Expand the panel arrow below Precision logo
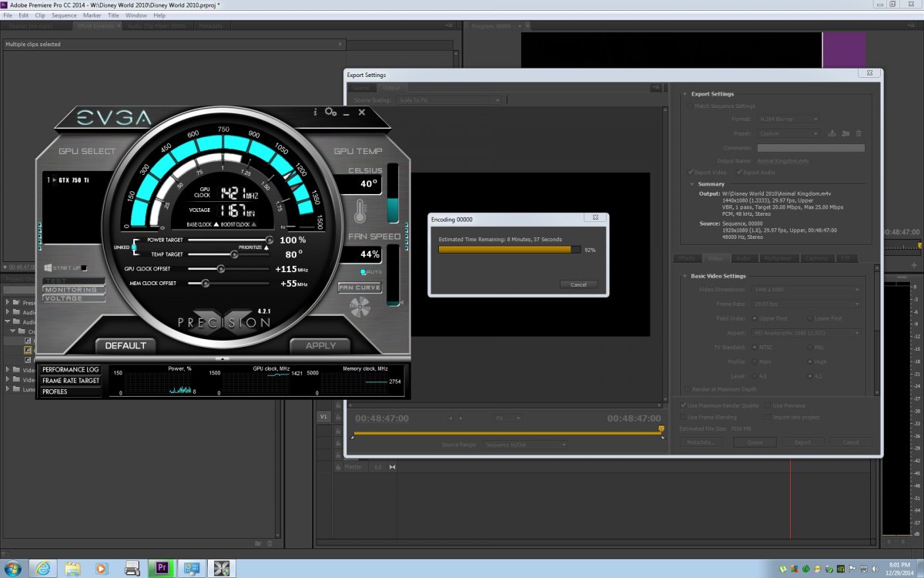This screenshot has height=578, width=924. (223, 359)
